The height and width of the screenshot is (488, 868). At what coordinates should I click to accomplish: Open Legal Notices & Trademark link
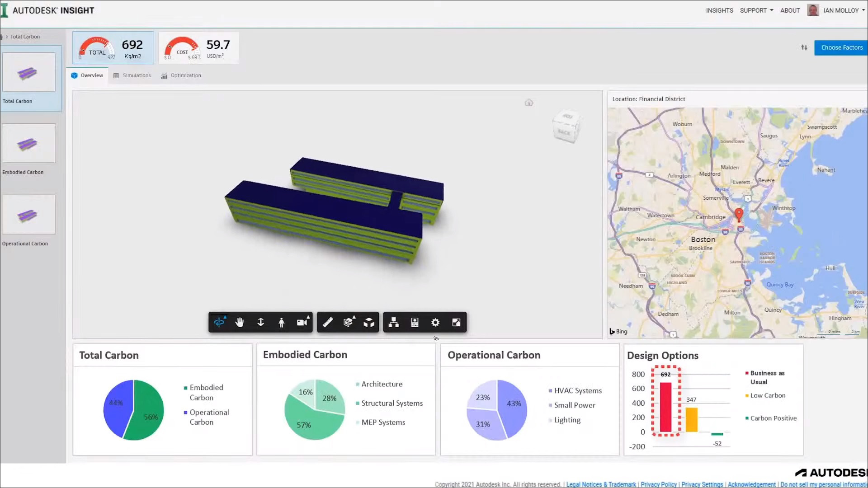coord(601,484)
